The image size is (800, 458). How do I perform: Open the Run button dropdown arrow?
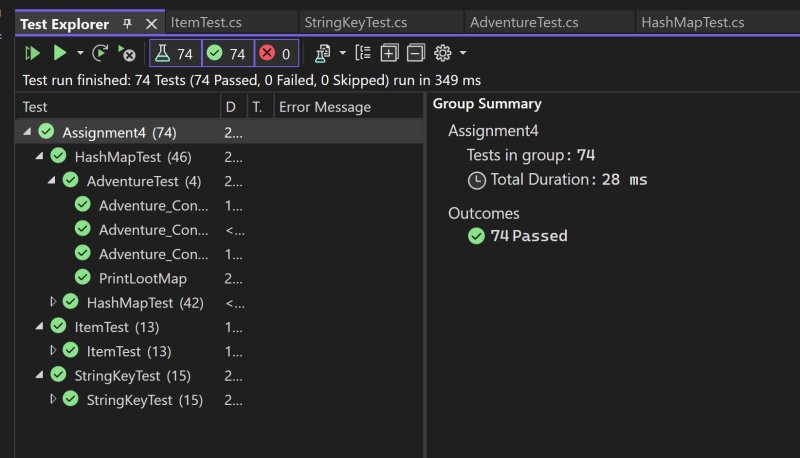(x=80, y=53)
